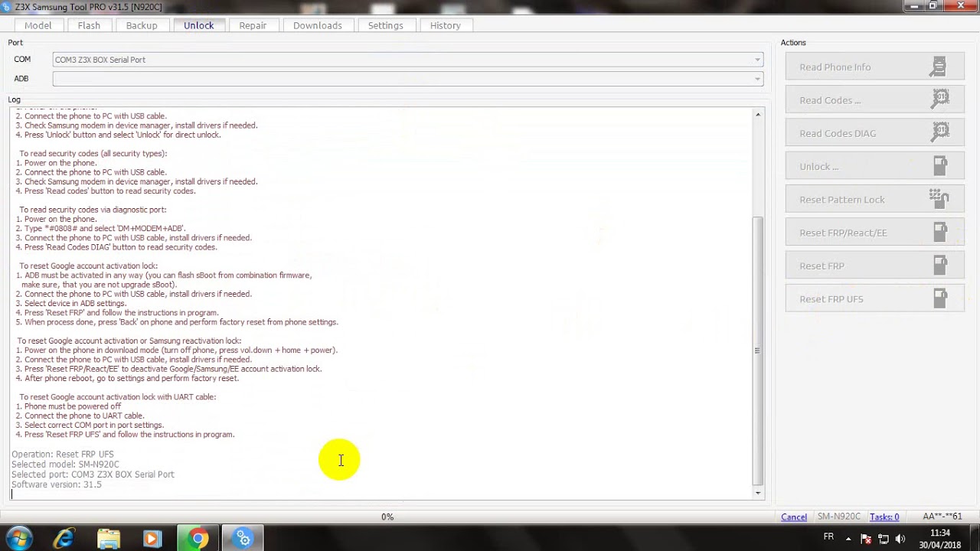Click 'Selected port: COM3 Z3X BOX' log line
Screen dimensions: 980x551
point(93,474)
